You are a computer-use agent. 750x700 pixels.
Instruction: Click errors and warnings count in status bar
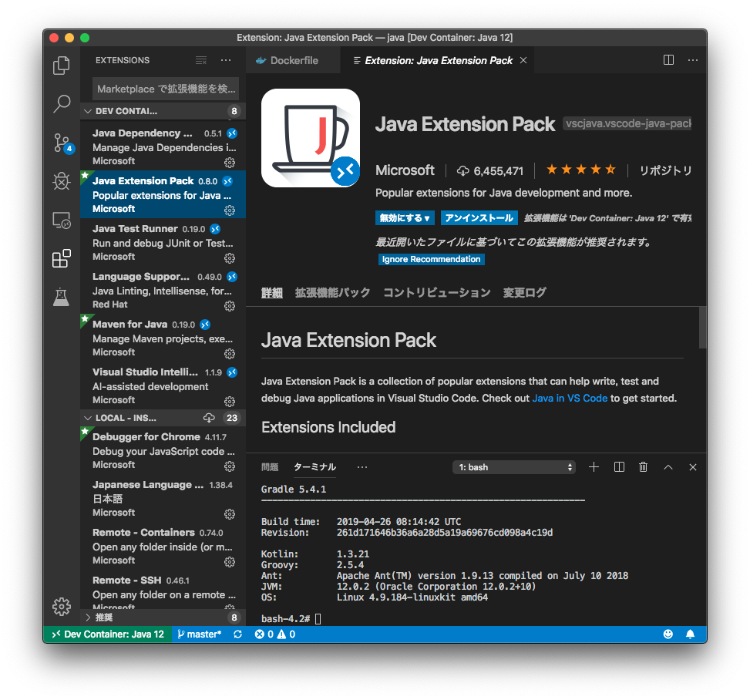[x=275, y=634]
